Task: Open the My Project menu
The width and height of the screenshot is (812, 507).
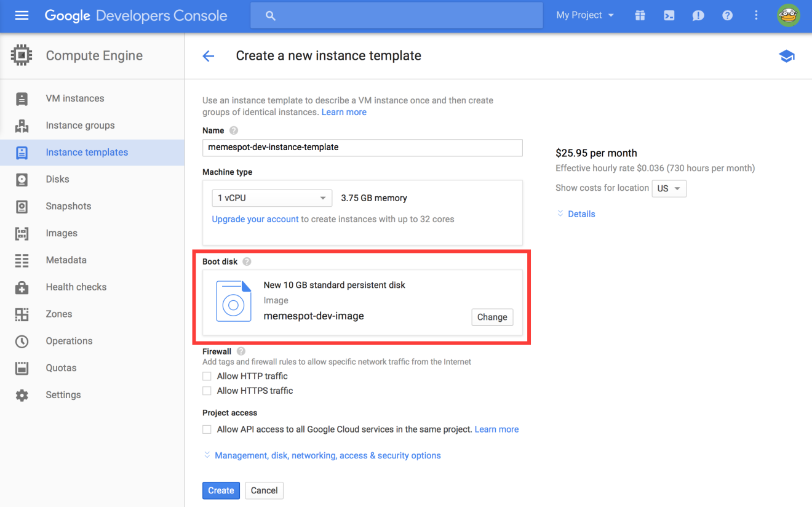Action: pyautogui.click(x=583, y=15)
